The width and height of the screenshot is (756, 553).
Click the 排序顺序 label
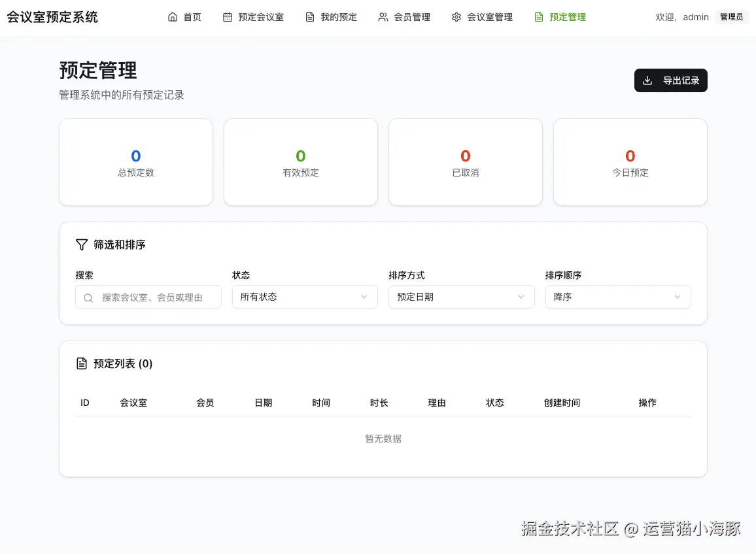coord(564,276)
